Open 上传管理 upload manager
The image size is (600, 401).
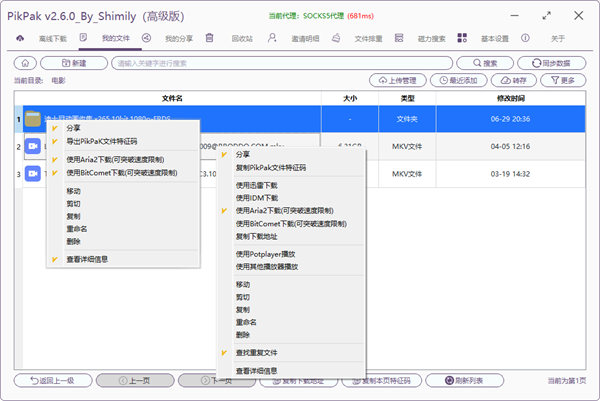click(398, 80)
